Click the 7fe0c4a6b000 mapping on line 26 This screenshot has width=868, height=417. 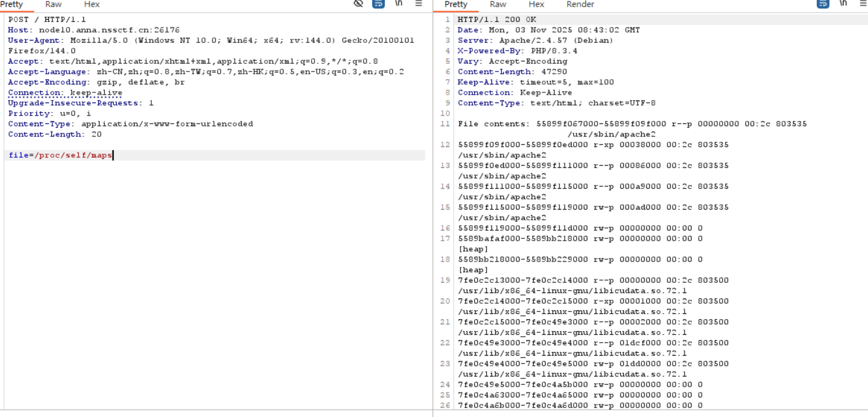point(580,406)
